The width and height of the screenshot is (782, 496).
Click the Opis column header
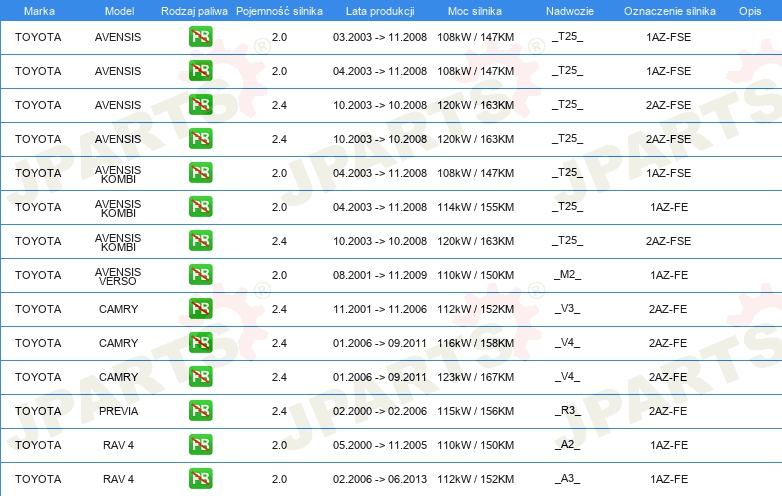coord(750,11)
